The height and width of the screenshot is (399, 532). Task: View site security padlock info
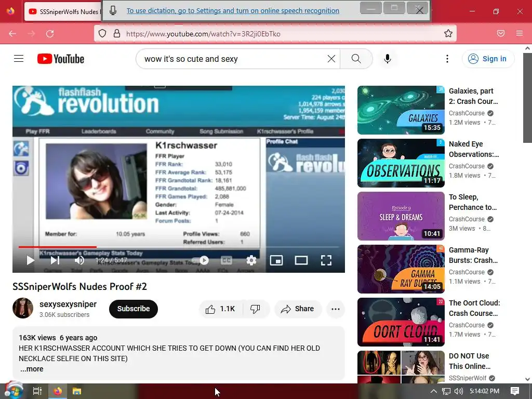117,33
